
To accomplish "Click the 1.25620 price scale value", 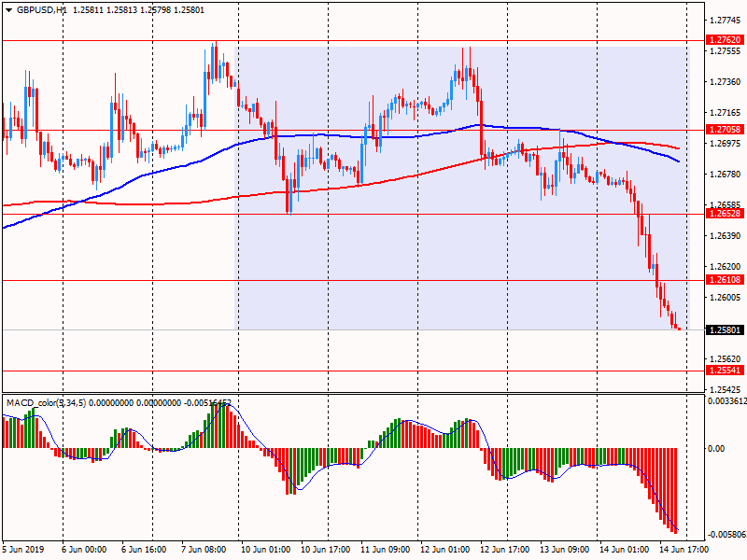I will coord(726,359).
